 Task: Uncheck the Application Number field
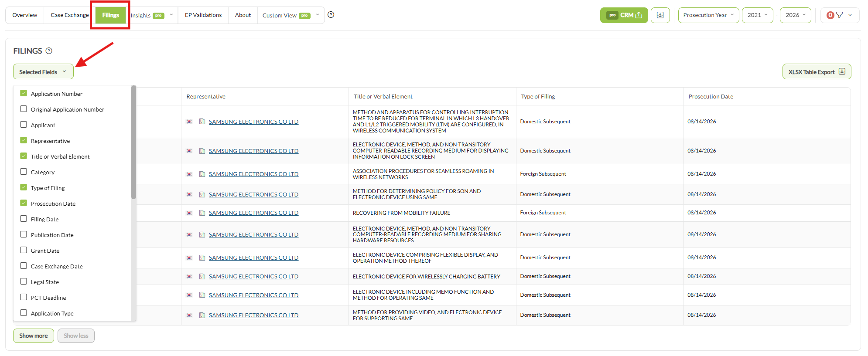(x=24, y=93)
